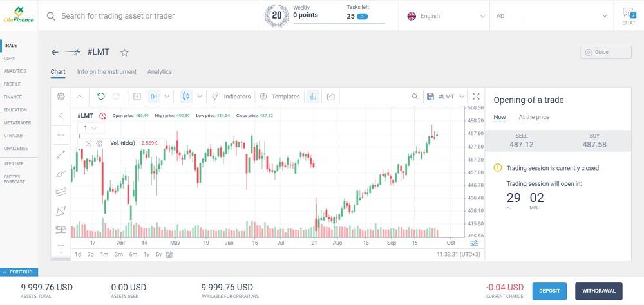
Task: Open the go-to-date calendar icon
Action: 169,255
